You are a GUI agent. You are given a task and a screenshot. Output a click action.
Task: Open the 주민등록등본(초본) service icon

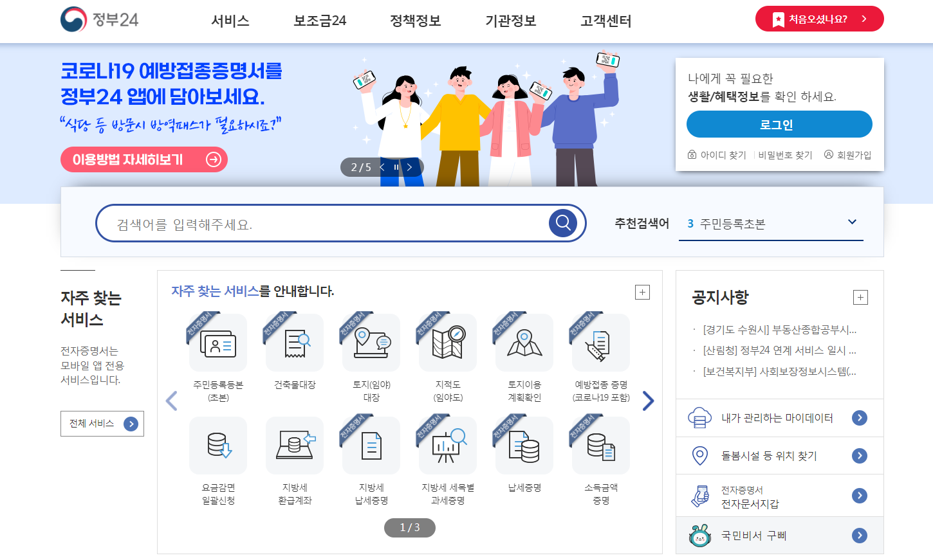pos(218,343)
